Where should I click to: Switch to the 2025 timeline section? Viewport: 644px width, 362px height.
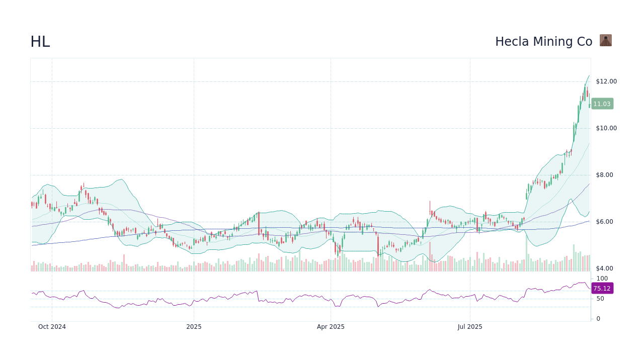click(194, 327)
